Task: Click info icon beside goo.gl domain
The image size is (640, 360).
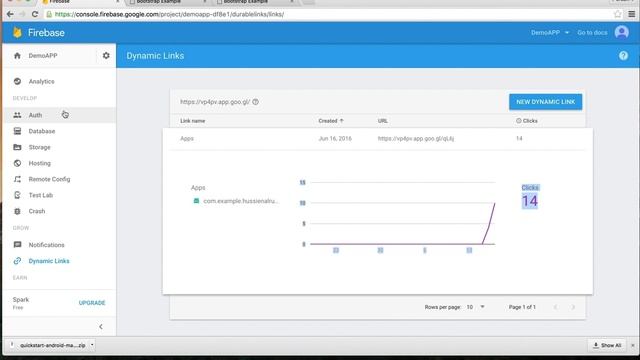Action: (256, 102)
